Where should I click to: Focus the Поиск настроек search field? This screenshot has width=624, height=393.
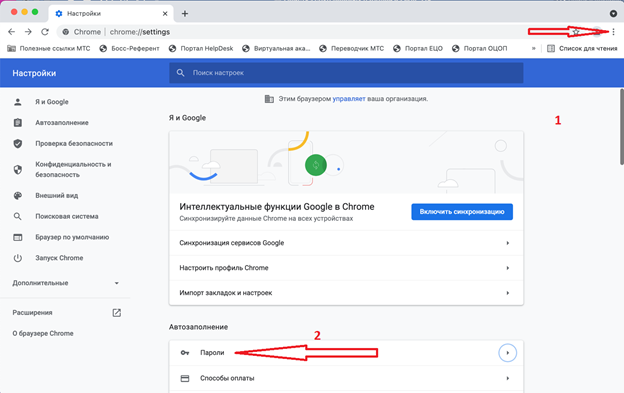pos(346,73)
